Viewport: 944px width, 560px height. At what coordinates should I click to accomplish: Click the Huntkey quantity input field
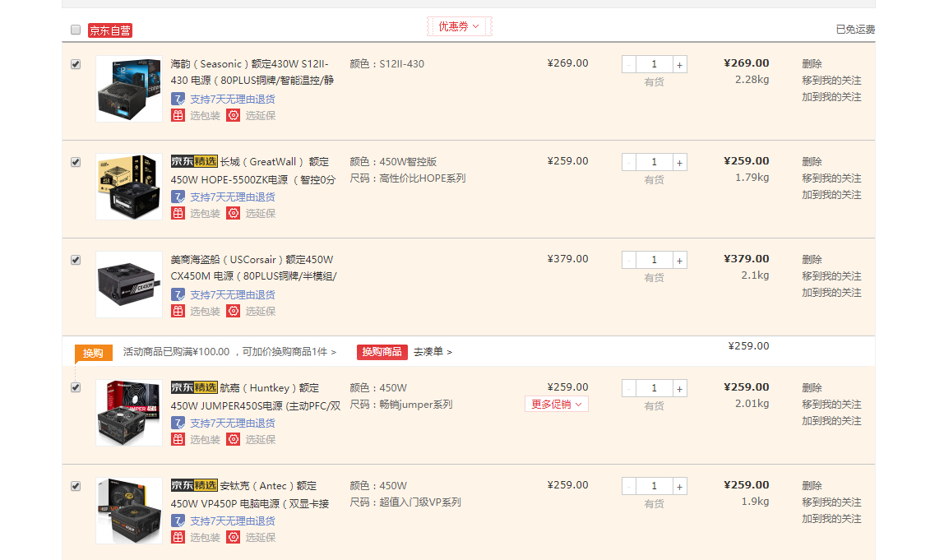pyautogui.click(x=655, y=388)
